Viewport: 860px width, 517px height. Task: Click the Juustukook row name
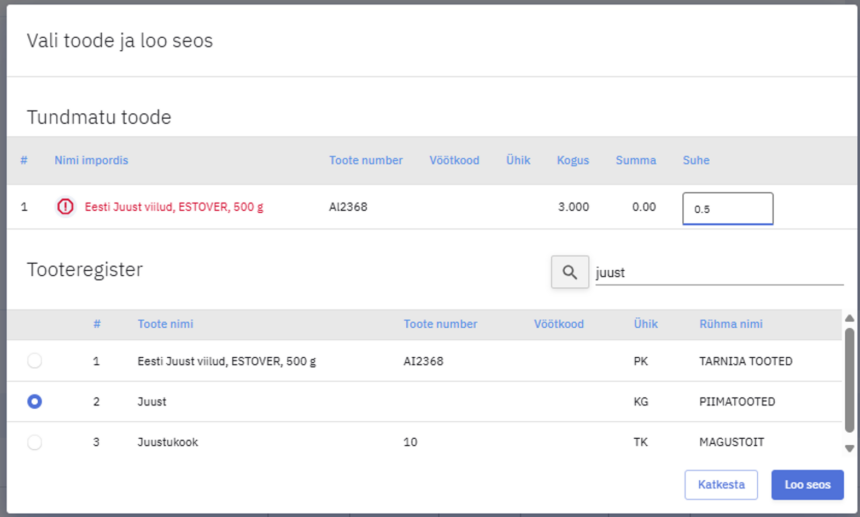167,442
